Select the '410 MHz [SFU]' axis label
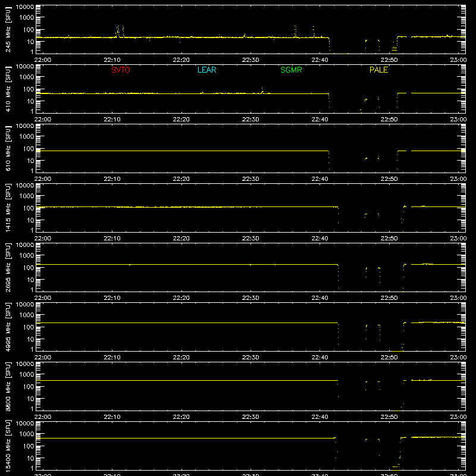This screenshot has height=476, width=476. click(x=8, y=89)
